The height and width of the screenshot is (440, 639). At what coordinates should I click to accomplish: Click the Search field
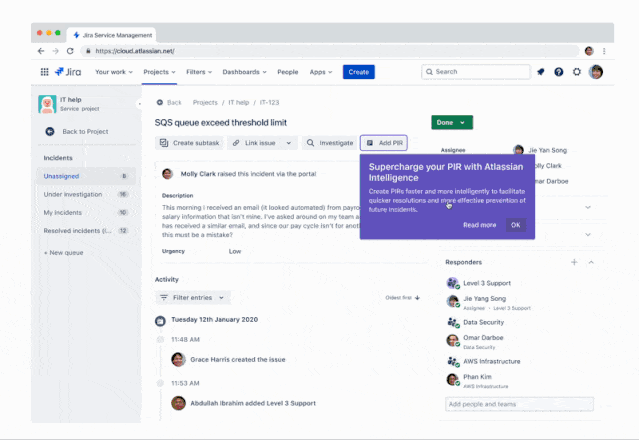click(x=476, y=72)
